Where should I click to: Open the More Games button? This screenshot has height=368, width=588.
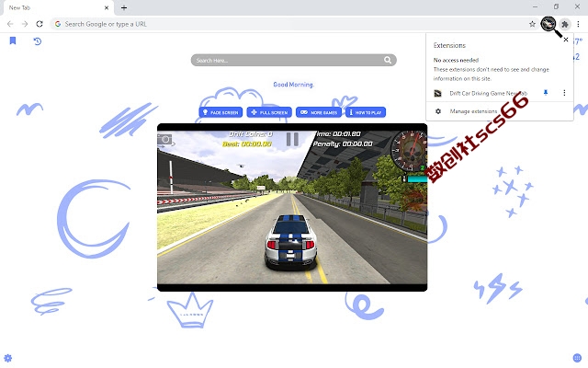319,112
